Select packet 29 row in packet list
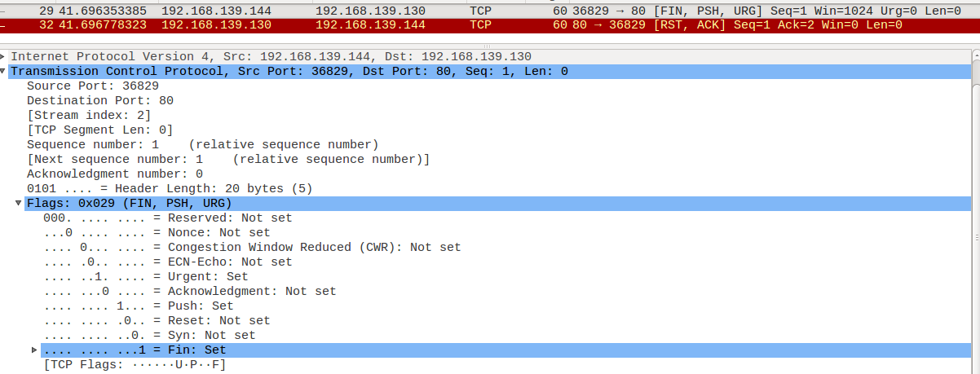The height and width of the screenshot is (374, 980). (x=489, y=11)
